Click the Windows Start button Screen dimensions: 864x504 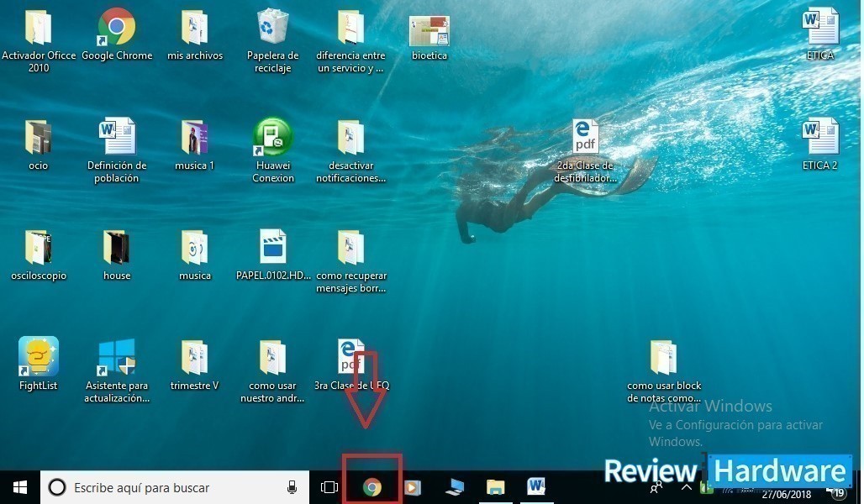coord(19,487)
